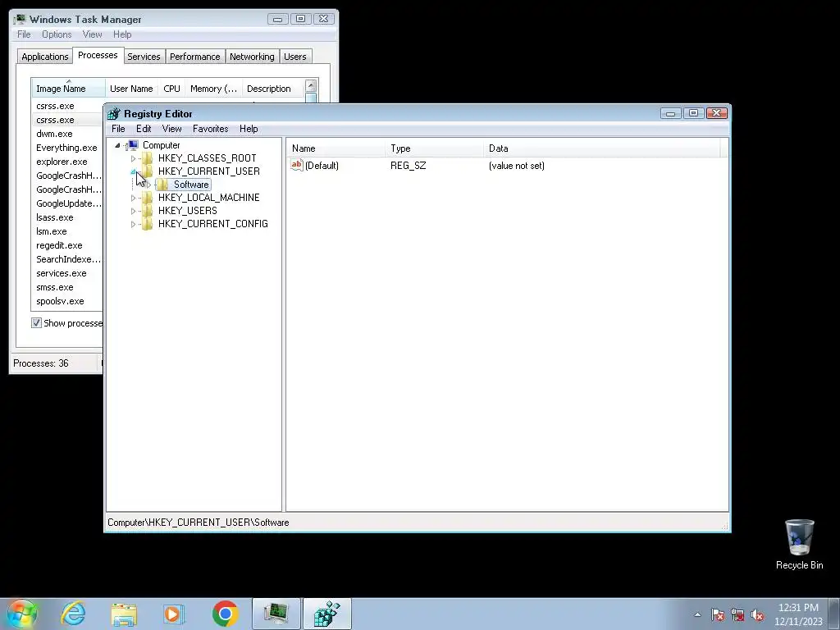Screen dimensions: 840x630
Task: Sort processes by Image Name column
Action: pyautogui.click(x=68, y=88)
